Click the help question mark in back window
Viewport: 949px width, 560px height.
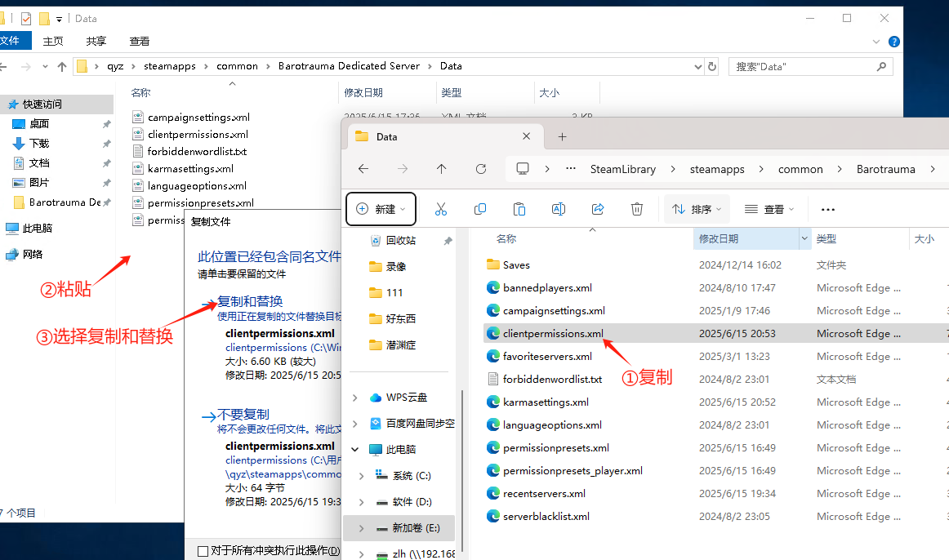click(x=894, y=42)
